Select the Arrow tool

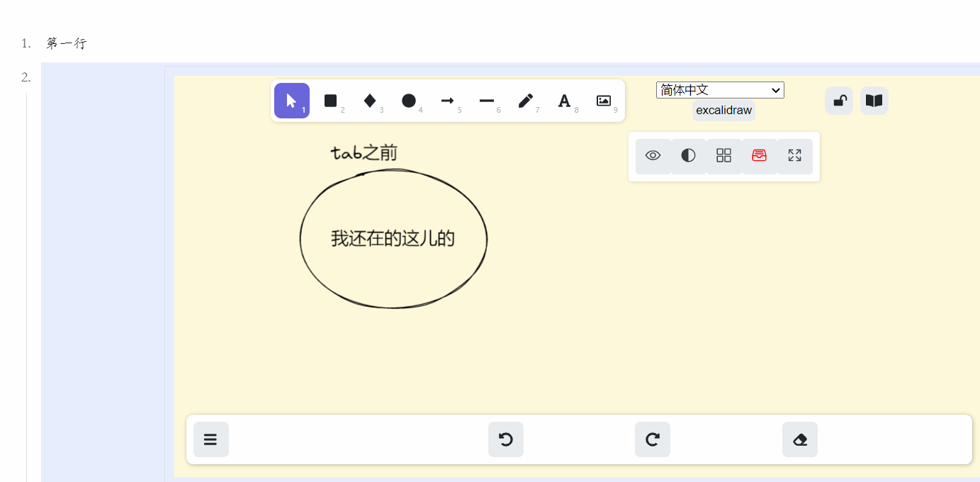tap(449, 101)
